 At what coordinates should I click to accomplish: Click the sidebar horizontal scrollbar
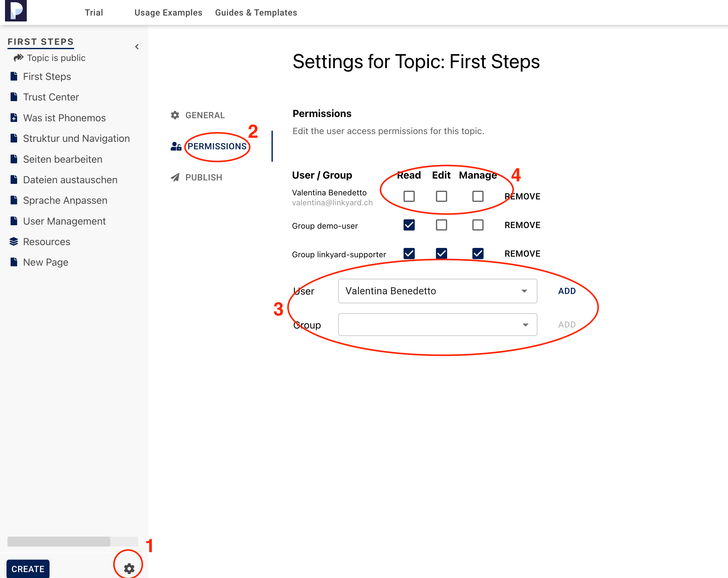tap(59, 541)
